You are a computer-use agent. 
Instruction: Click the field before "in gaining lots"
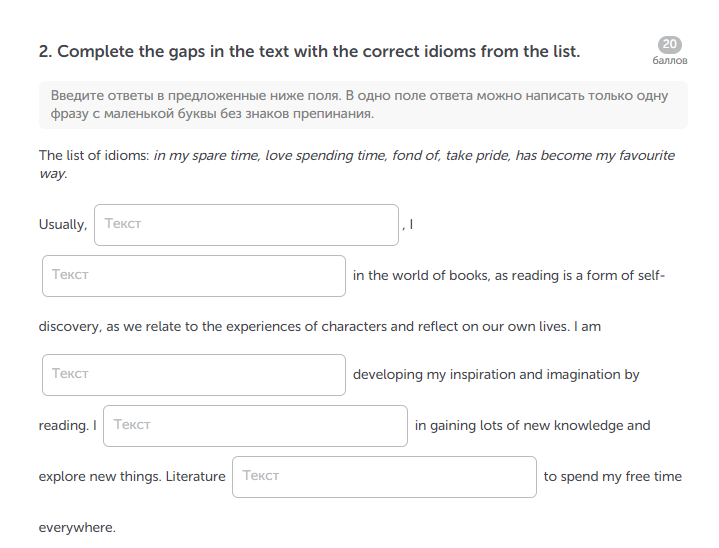pyautogui.click(x=255, y=426)
